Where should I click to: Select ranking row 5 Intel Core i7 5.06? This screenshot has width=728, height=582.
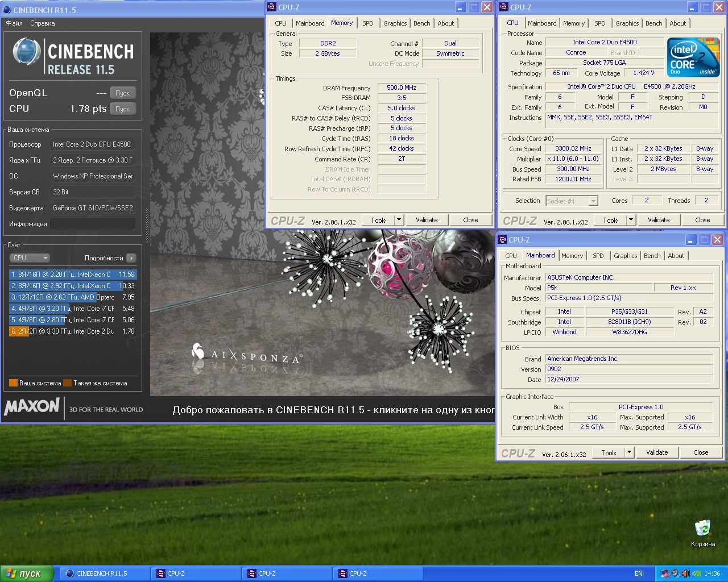click(x=72, y=320)
